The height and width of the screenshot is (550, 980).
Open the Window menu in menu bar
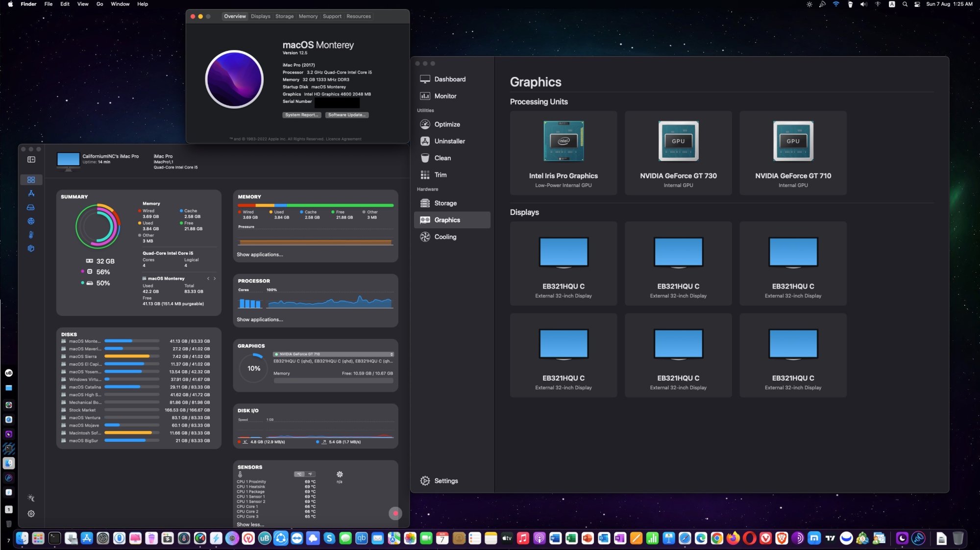click(120, 4)
